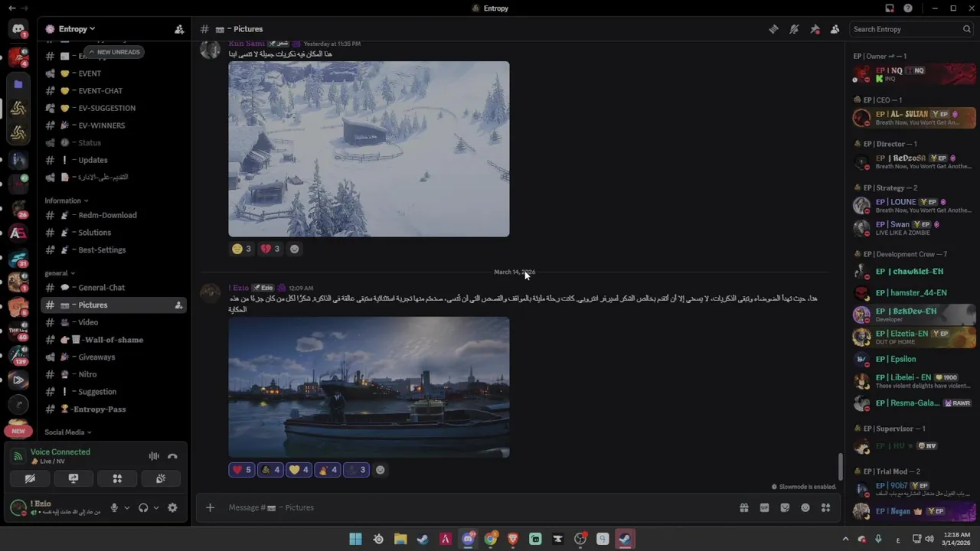Open the soundboard in voice panel
980x551 pixels.
point(161,478)
